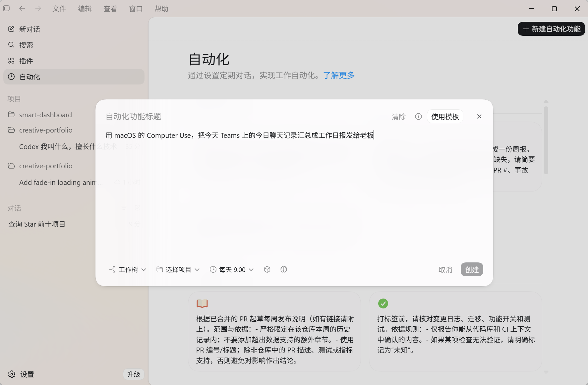Go back with the left arrow
Image resolution: width=588 pixels, height=385 pixels.
pos(22,8)
